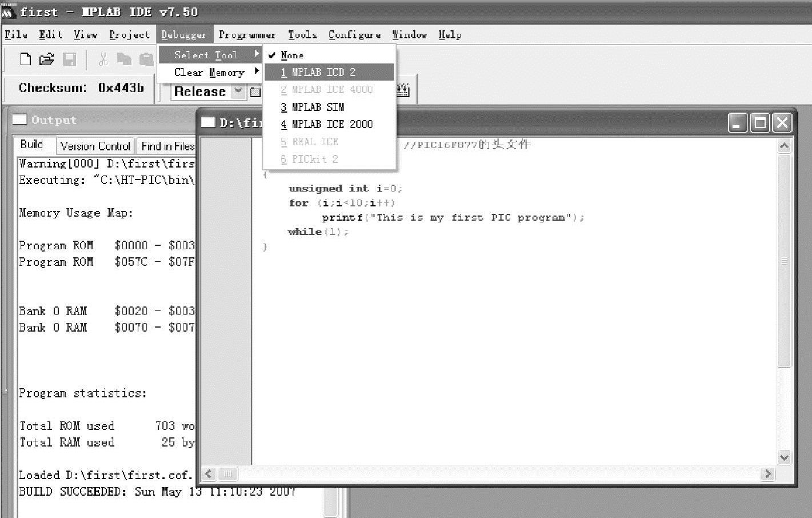Click 'Total ROM used' line in Output

pyautogui.click(x=107, y=426)
